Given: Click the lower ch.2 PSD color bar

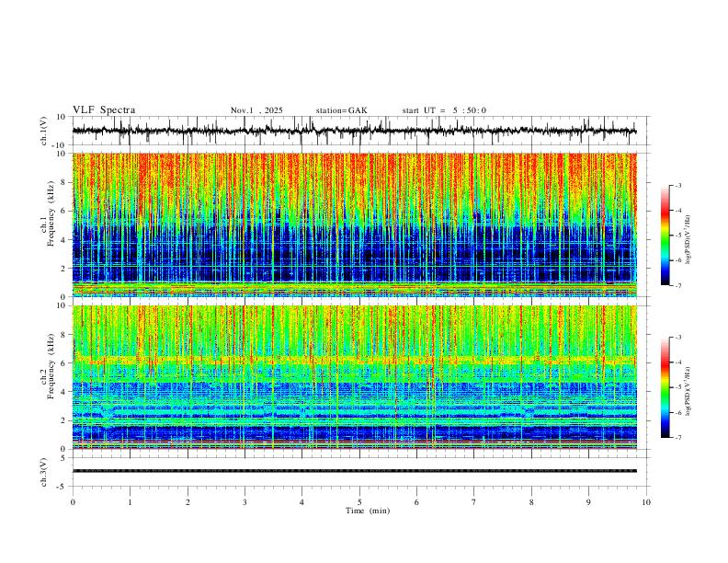Looking at the screenshot, I should (665, 387).
